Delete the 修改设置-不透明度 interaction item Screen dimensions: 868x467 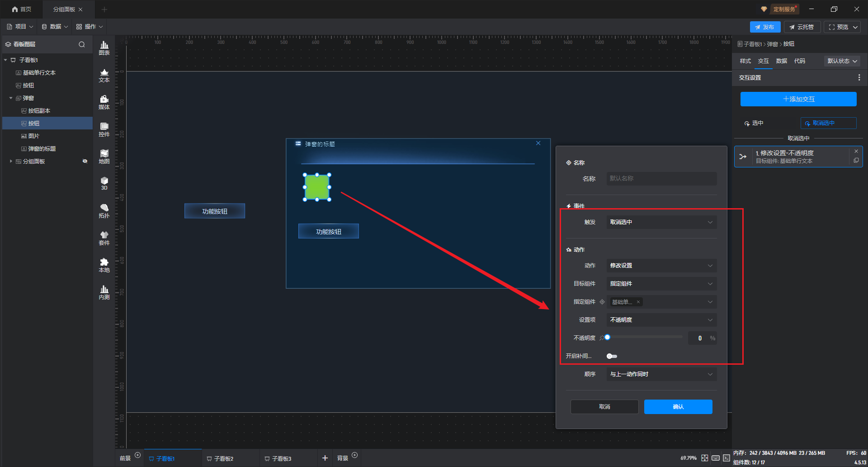(856, 151)
